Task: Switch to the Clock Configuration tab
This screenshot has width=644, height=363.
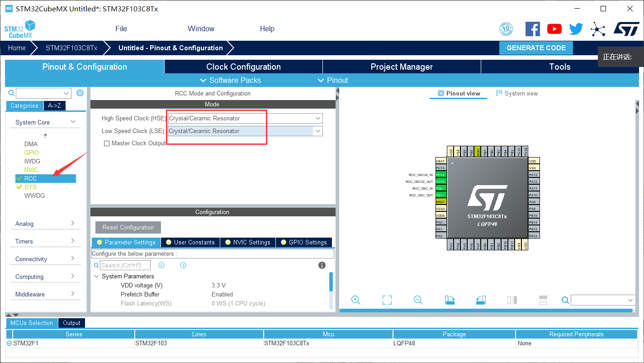Action: point(243,67)
